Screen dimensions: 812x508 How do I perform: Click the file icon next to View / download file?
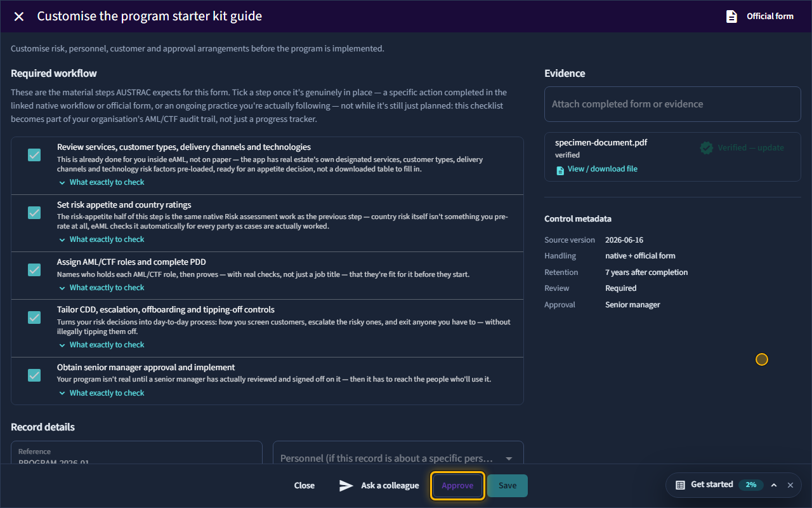560,170
